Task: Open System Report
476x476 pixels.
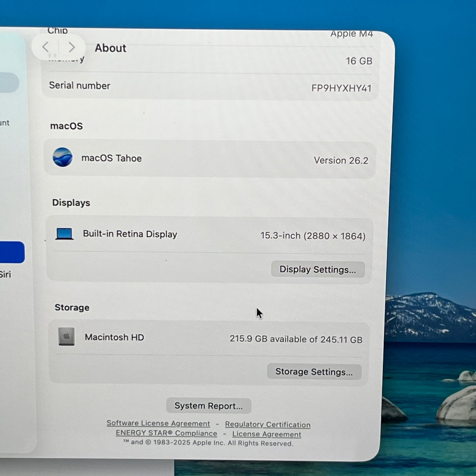Action: tap(209, 406)
